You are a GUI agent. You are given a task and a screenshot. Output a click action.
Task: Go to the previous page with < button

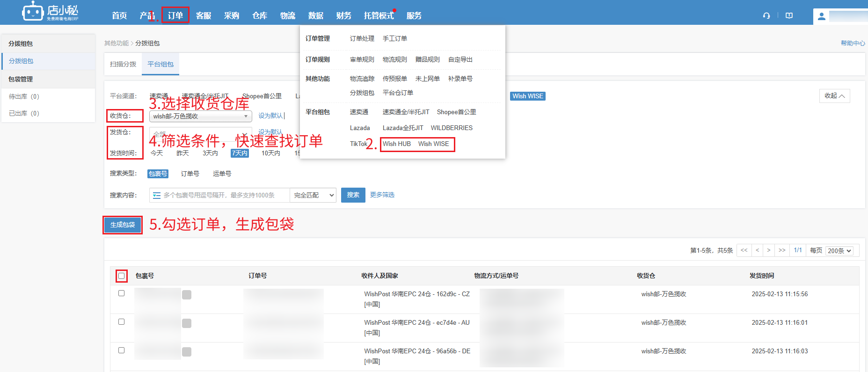coord(757,250)
